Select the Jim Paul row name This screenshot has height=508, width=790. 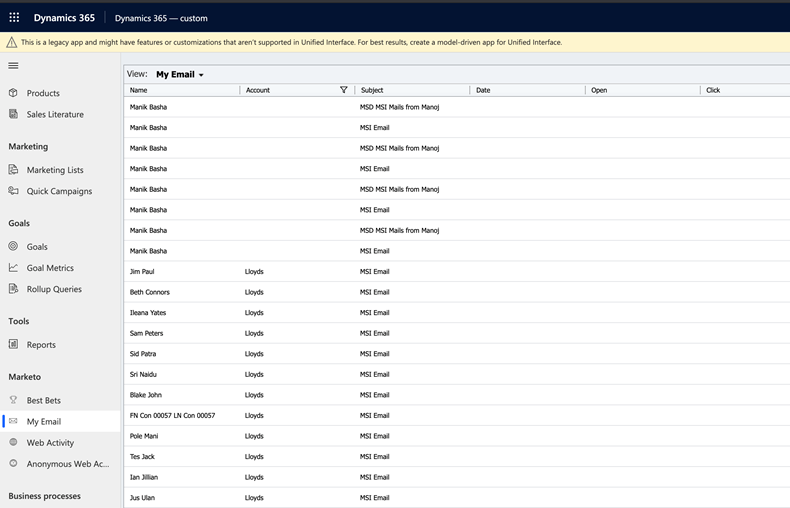[x=142, y=272]
